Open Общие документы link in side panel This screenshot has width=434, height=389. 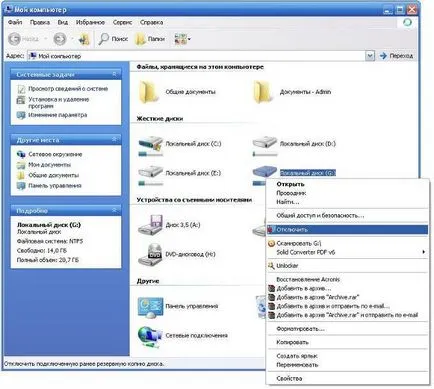click(54, 175)
